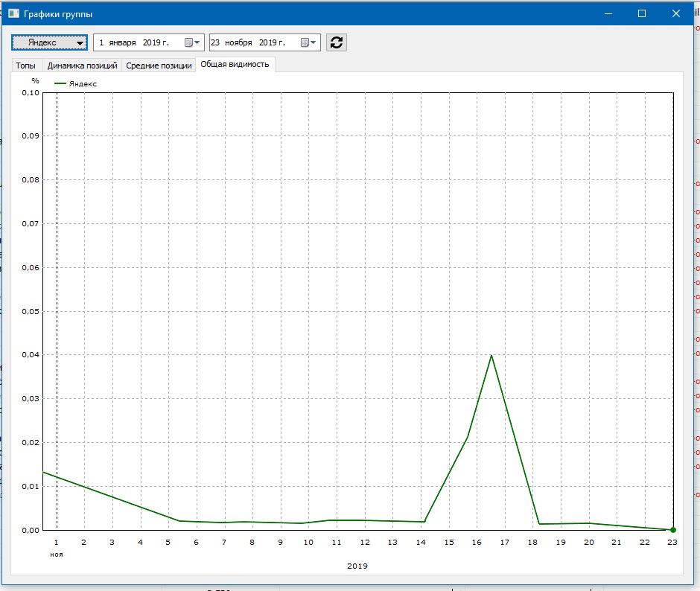Click the green endpoint marker at day 23
Image resolution: width=700 pixels, height=591 pixels.
click(x=672, y=529)
